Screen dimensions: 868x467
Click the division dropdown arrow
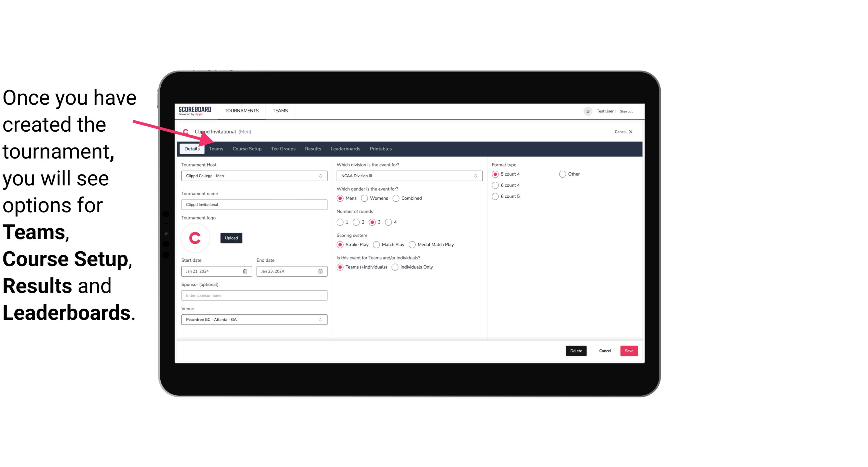(474, 176)
